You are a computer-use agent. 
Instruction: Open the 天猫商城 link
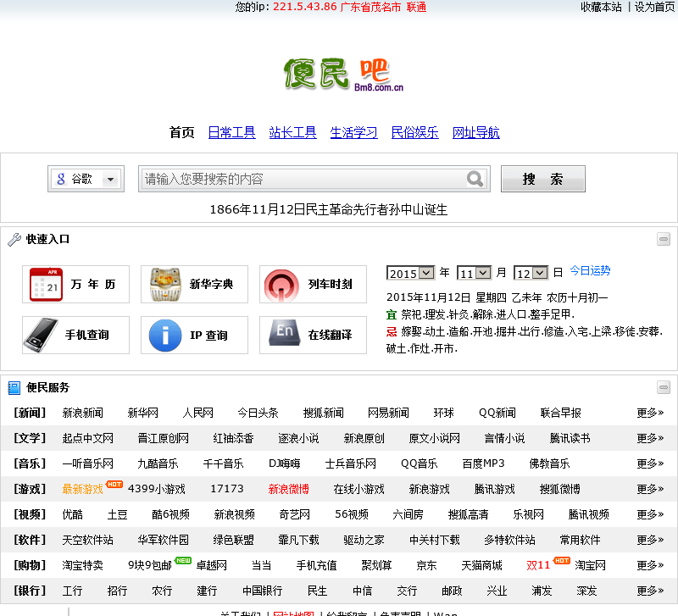tap(481, 565)
